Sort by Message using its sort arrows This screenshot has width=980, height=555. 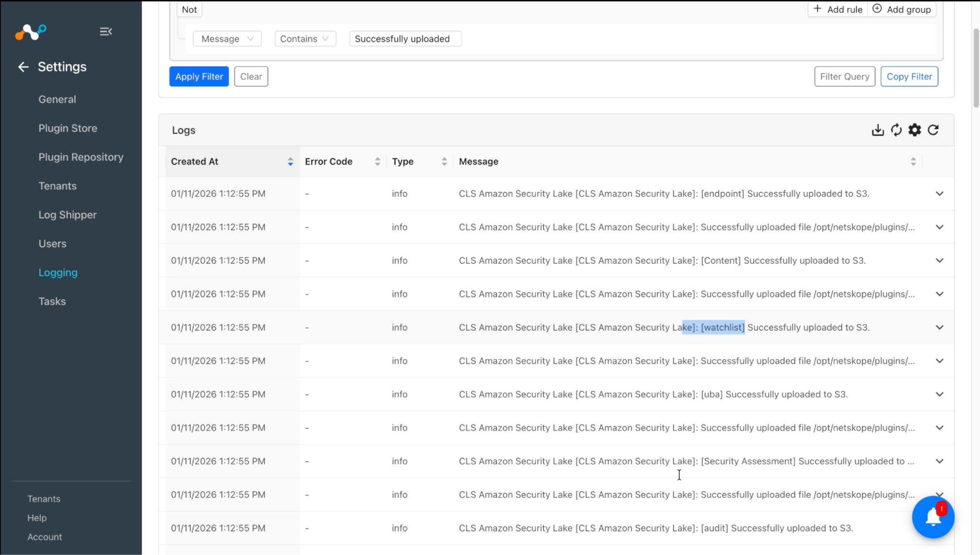tap(913, 162)
